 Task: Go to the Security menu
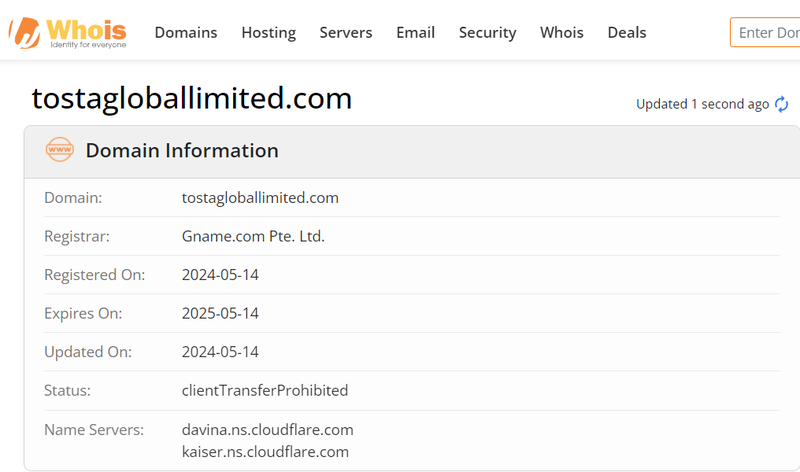(487, 32)
